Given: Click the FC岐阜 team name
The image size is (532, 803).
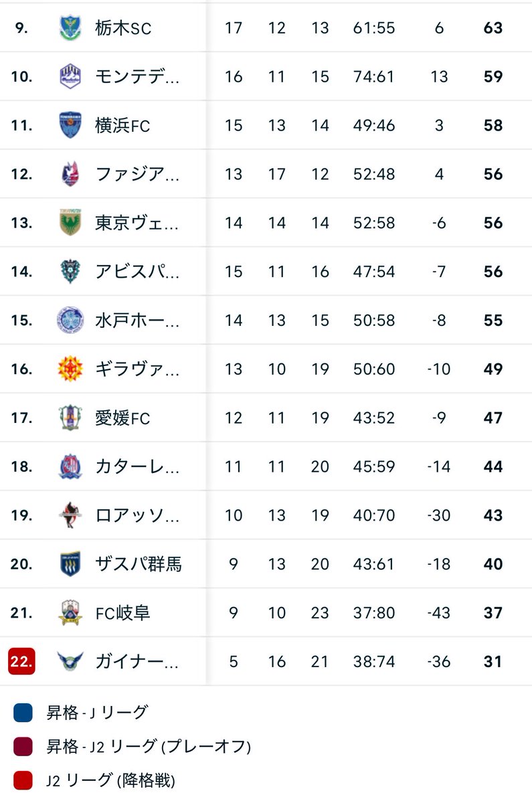Looking at the screenshot, I should tap(122, 613).
